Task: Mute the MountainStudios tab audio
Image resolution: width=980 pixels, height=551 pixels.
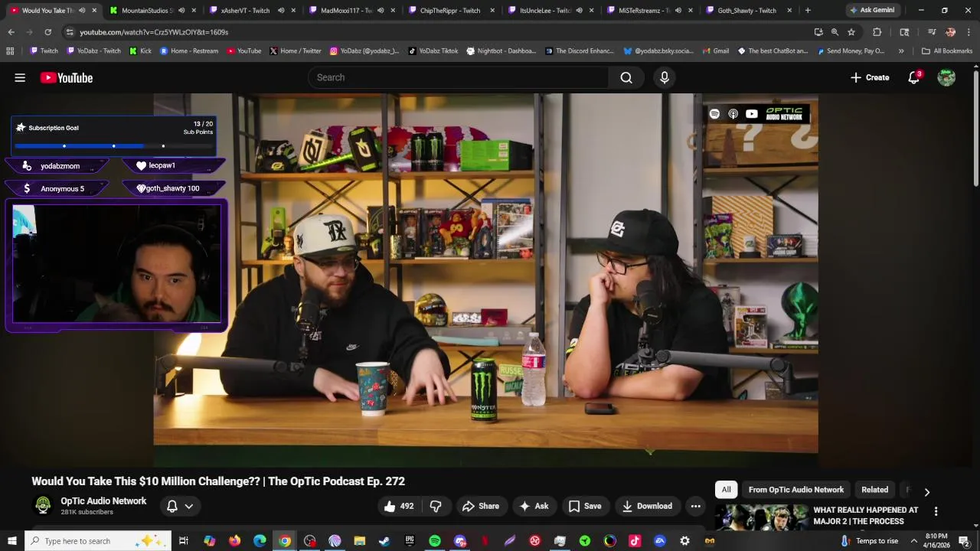Action: point(181,11)
